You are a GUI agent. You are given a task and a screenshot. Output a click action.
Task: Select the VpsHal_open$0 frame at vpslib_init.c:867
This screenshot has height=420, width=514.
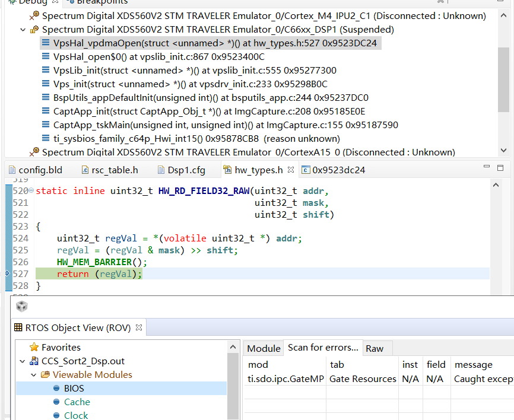pos(158,57)
